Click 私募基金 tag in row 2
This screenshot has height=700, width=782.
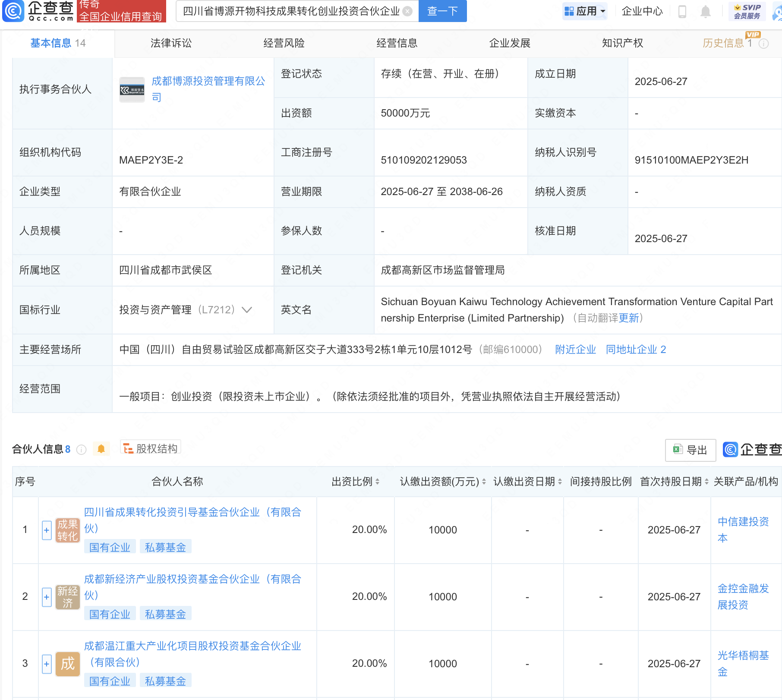pyautogui.click(x=166, y=614)
